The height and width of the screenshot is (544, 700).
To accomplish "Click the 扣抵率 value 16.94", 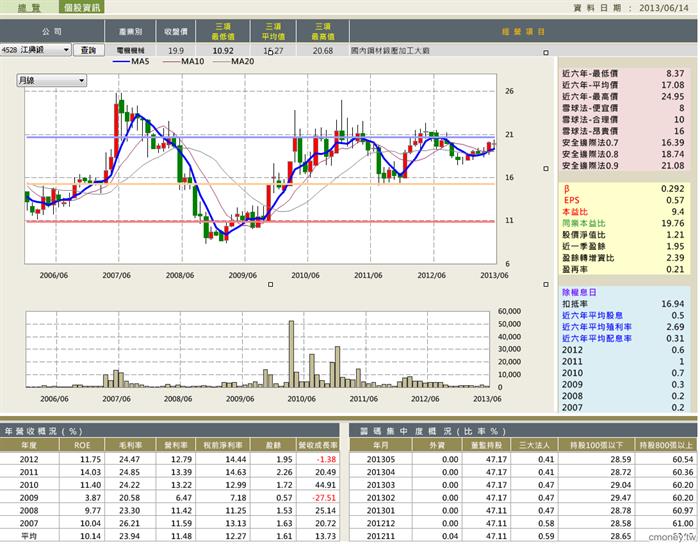I will pyautogui.click(x=672, y=304).
